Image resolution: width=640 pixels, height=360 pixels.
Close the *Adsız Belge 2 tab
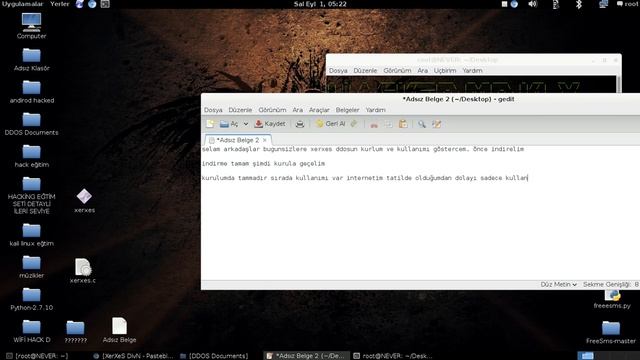pos(265,140)
